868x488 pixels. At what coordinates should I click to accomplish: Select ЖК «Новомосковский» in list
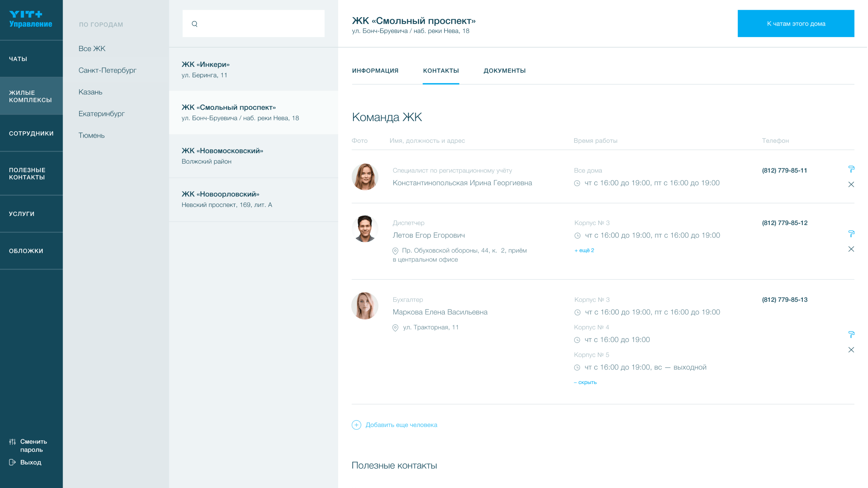pos(254,156)
